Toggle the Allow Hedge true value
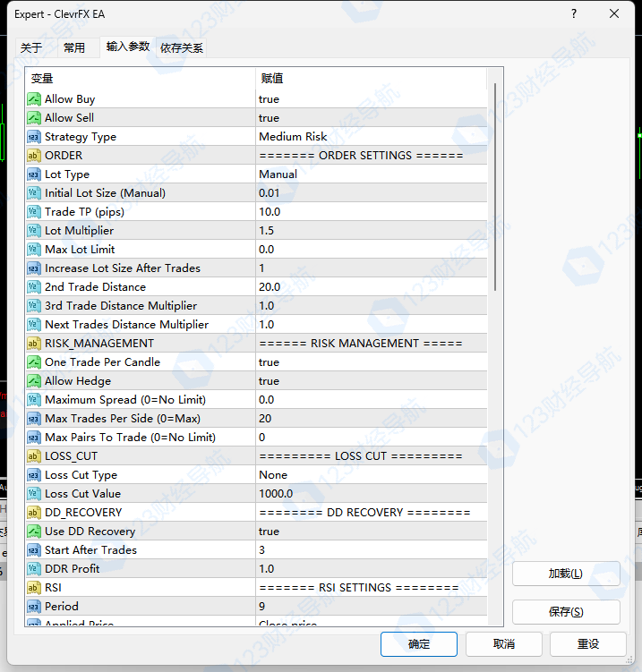Screen dimensions: 642x672 click(372, 381)
